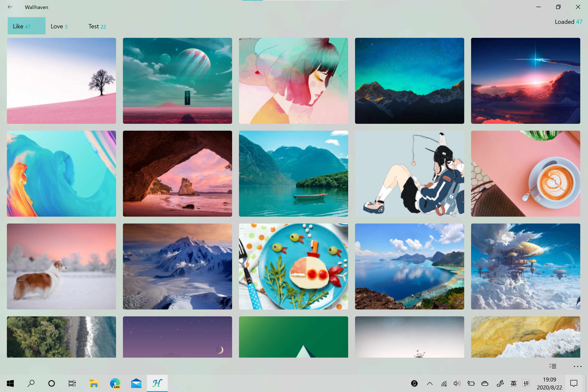Image resolution: width=588 pixels, height=392 pixels.
Task: Open the latte coffee cup wallpaper
Action: [525, 173]
